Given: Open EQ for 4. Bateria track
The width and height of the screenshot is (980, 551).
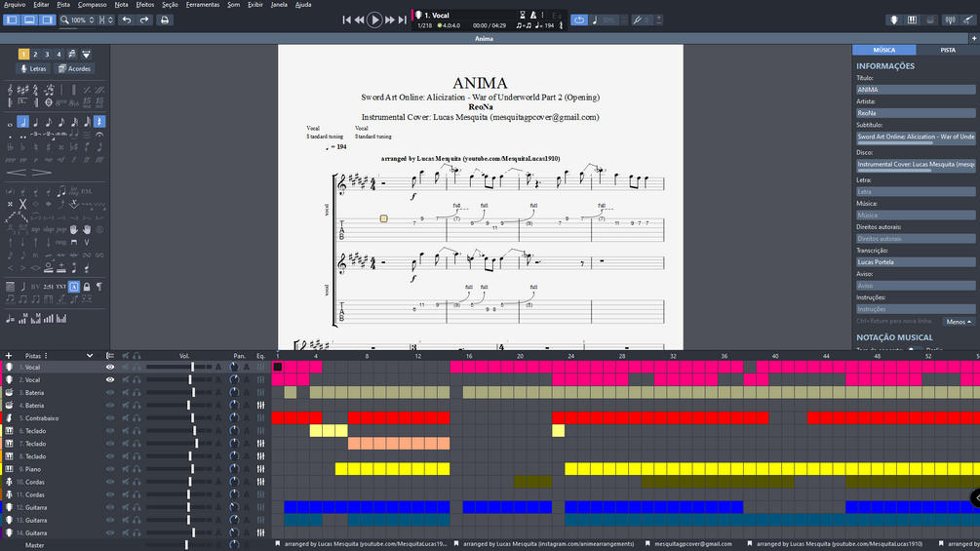Looking at the screenshot, I should coord(260,406).
